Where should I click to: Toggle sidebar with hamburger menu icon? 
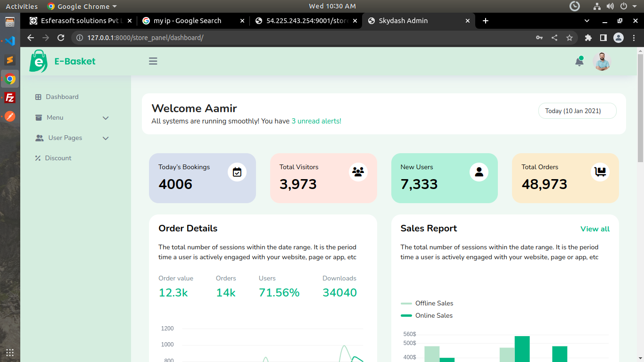coord(153,61)
